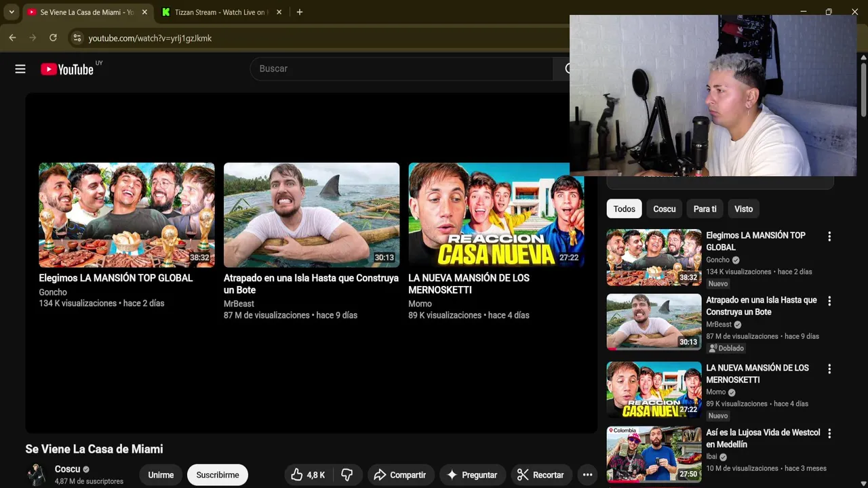This screenshot has width=868, height=488.
Task: Open sidebar thumbnail of MrBeast island video
Action: tap(654, 322)
